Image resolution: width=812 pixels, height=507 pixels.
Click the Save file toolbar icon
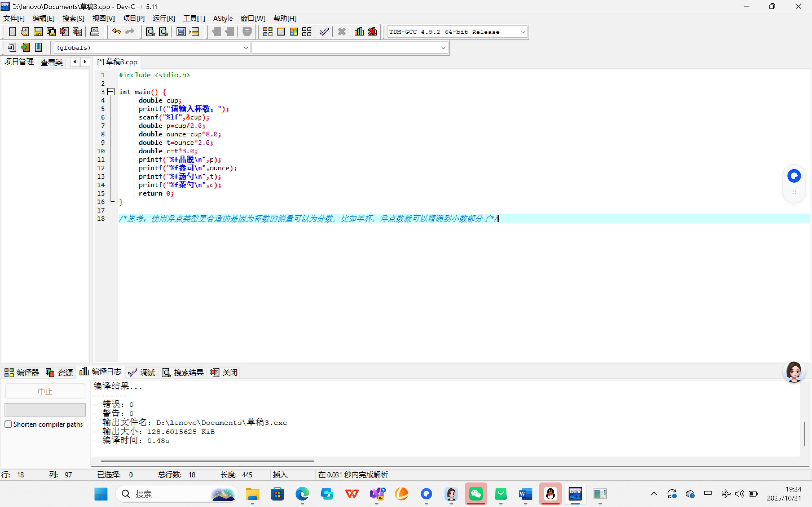coord(38,32)
